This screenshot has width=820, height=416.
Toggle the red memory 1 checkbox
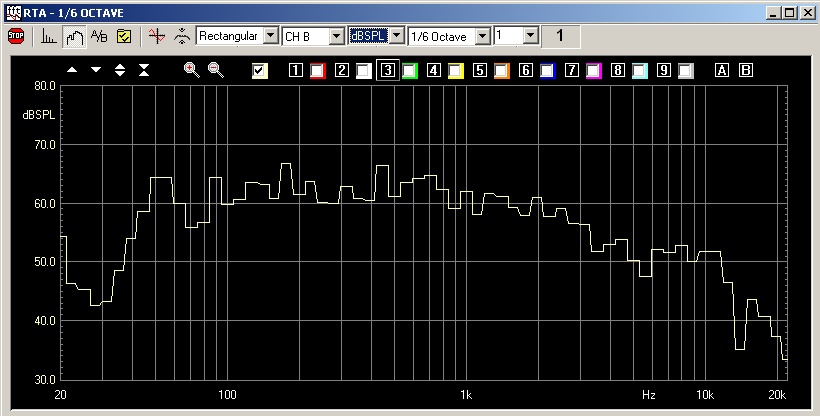pos(317,70)
